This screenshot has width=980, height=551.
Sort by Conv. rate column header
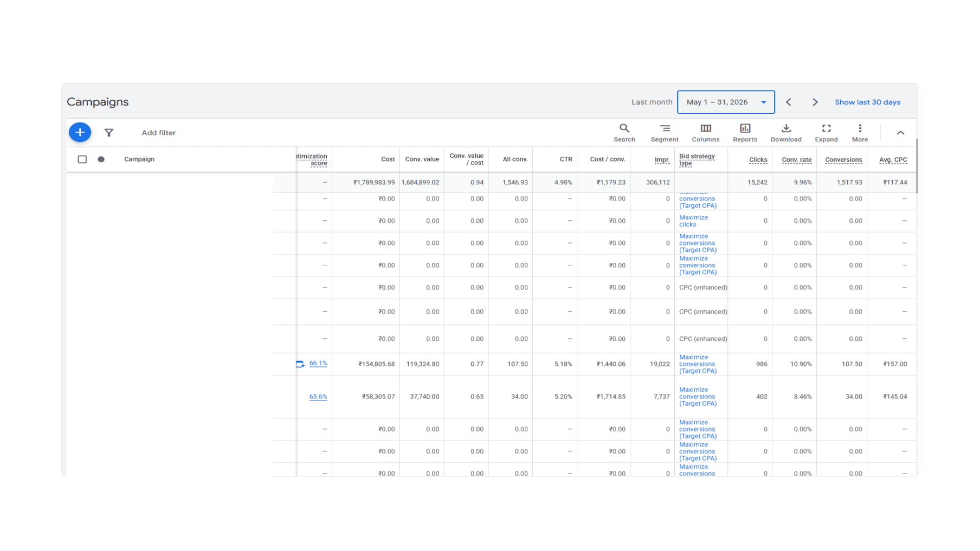(797, 160)
